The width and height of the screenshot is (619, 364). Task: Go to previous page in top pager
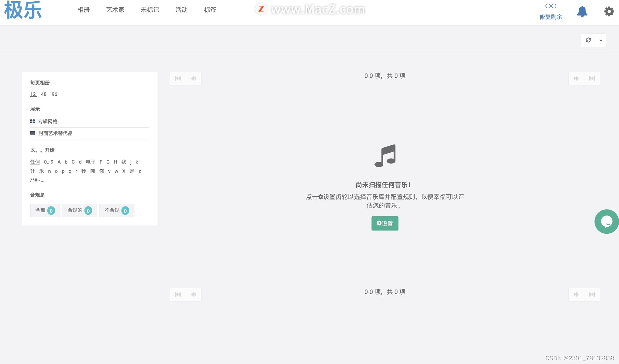194,78
